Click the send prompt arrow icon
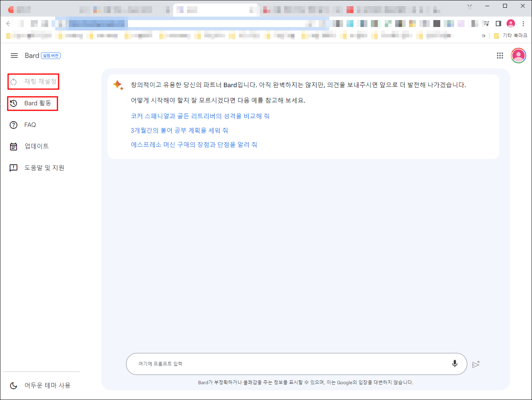The height and width of the screenshot is (400, 532). coord(476,364)
